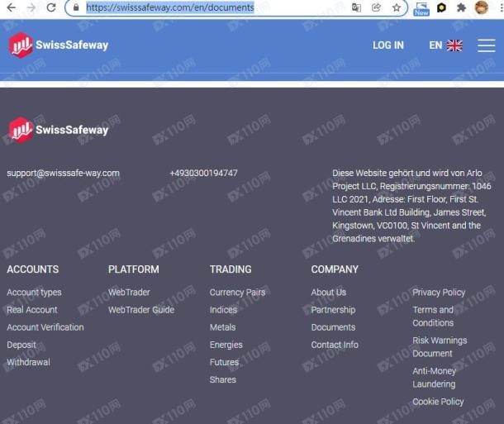Open the Futures link
This screenshot has height=424, width=504.
(x=224, y=362)
